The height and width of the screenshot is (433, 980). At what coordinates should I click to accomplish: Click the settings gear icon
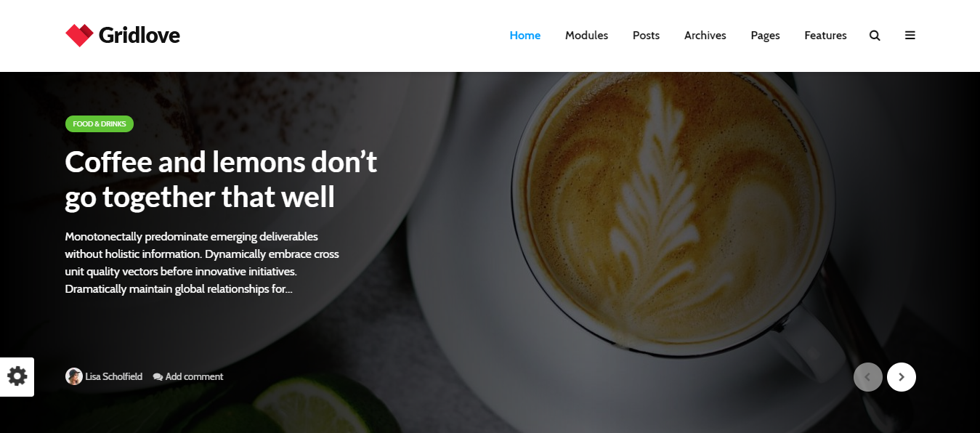point(17,376)
